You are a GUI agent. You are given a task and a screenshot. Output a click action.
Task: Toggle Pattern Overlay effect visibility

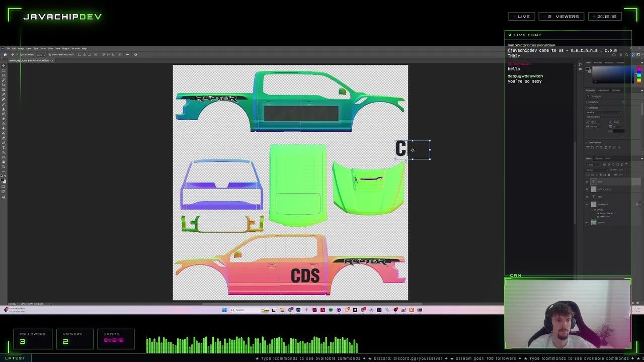tap(598, 213)
